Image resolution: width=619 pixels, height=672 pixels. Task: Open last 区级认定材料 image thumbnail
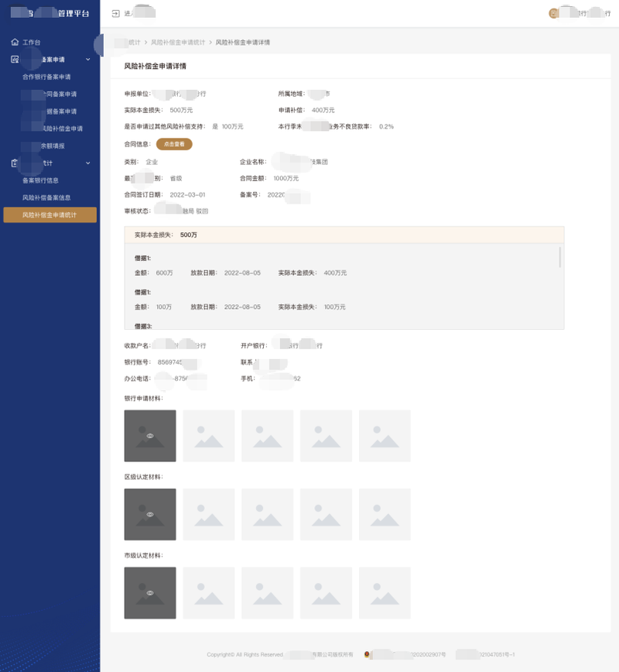(385, 514)
